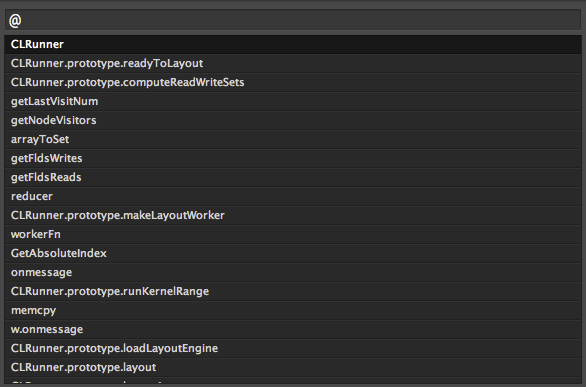Select the w.onmessage entry
Screen dimensions: 586x387
(x=293, y=330)
